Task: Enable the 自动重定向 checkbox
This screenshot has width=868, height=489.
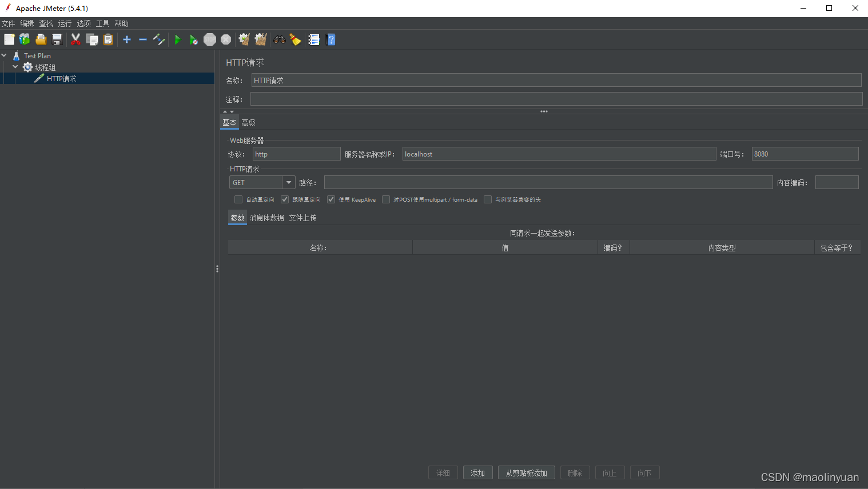Action: 238,199
